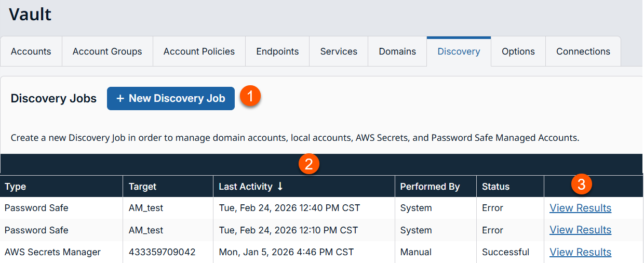
Task: View Results for 12:10 PM job
Action: (580, 230)
